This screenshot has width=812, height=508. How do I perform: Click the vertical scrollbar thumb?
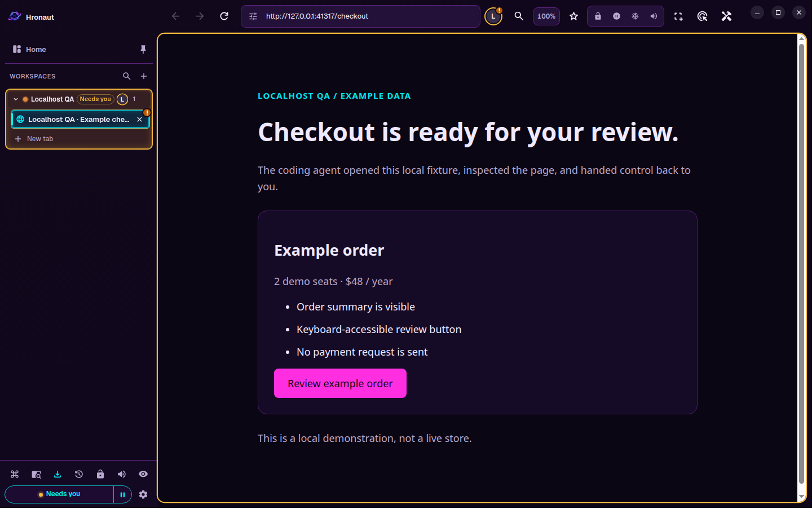click(x=801, y=264)
